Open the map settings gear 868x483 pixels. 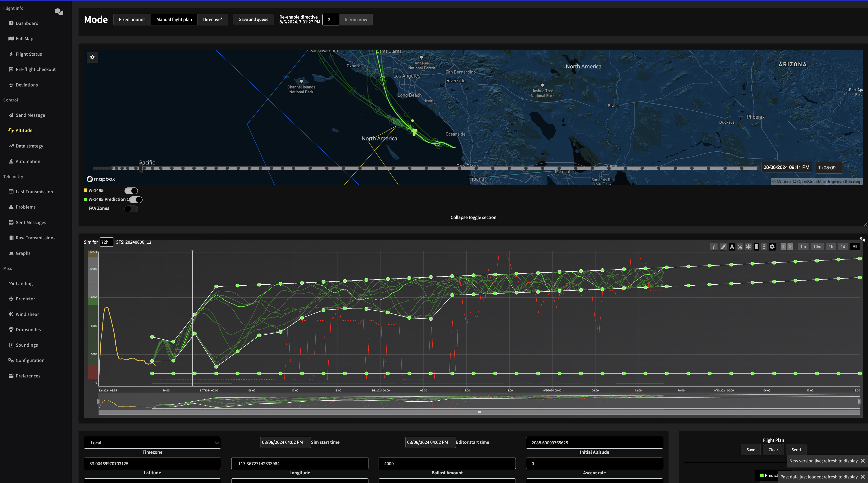coord(92,57)
